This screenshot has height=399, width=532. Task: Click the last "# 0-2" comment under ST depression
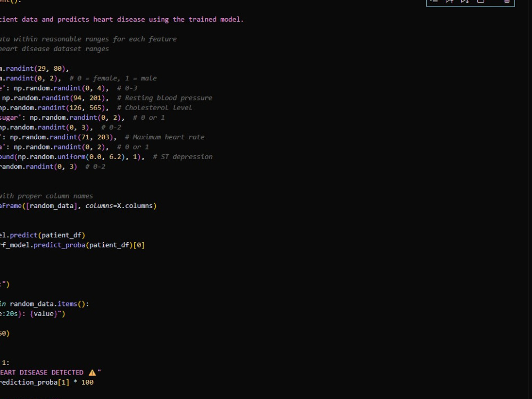(x=95, y=167)
